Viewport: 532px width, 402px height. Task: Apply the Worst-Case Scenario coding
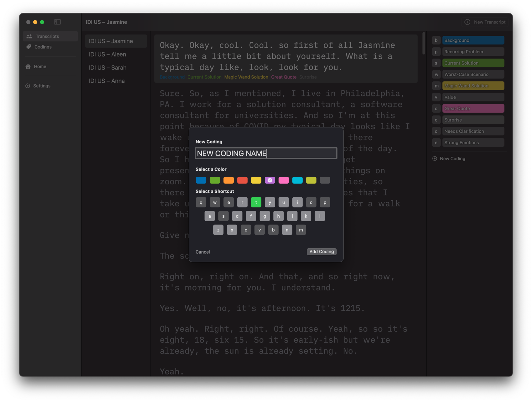(x=473, y=74)
